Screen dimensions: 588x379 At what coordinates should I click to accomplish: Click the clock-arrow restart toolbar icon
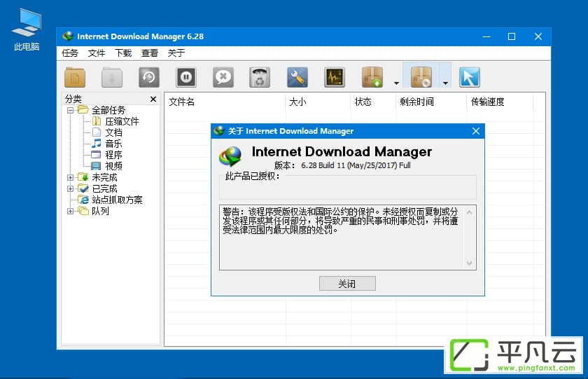coord(149,77)
